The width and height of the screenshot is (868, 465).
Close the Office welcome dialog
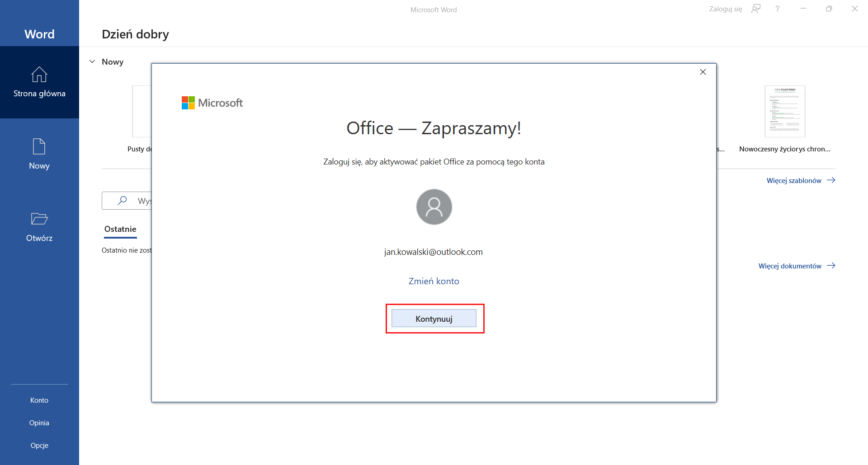click(x=703, y=72)
